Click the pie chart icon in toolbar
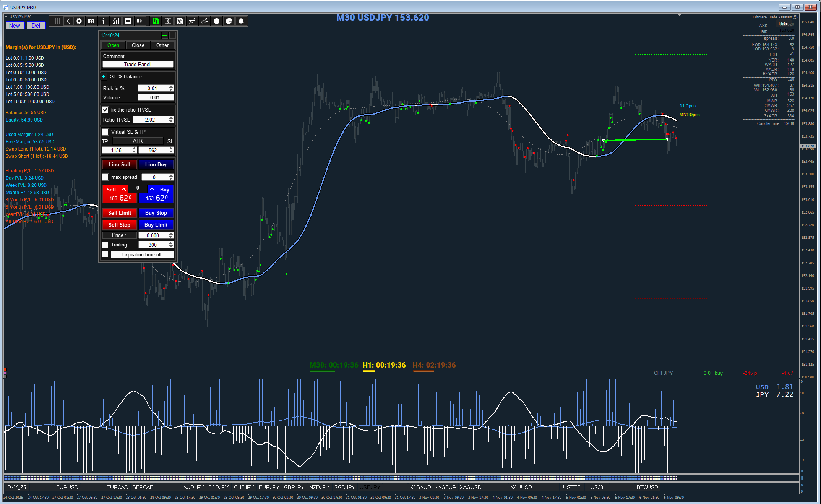 click(229, 21)
